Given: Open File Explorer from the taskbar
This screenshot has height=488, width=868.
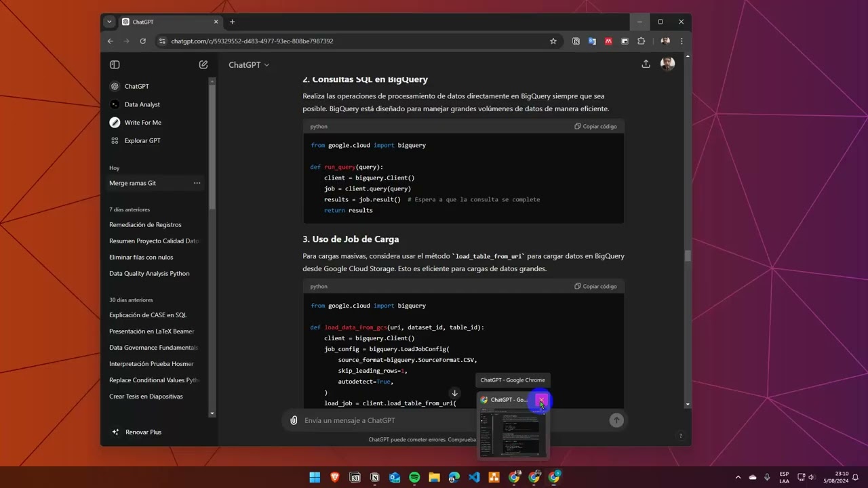Looking at the screenshot, I should pyautogui.click(x=434, y=477).
